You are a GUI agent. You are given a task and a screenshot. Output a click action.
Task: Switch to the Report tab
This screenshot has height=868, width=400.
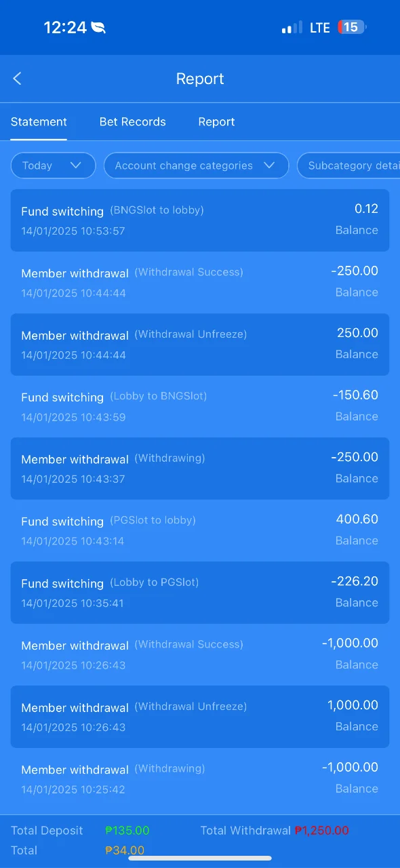216,122
